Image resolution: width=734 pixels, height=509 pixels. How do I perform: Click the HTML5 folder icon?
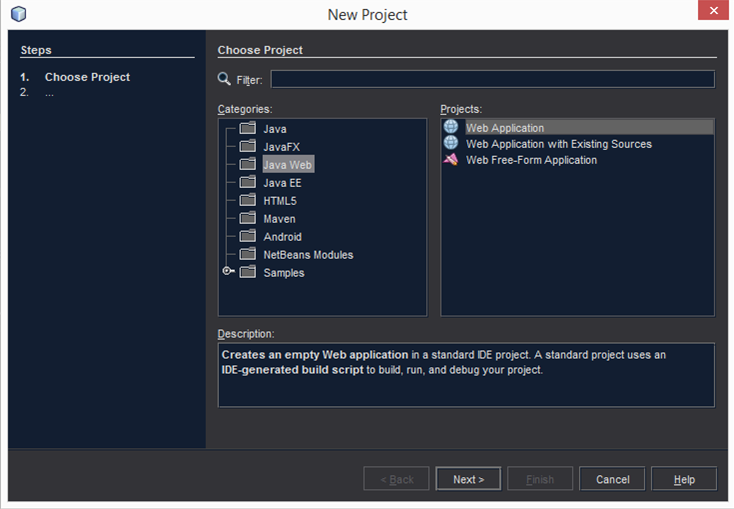click(x=247, y=201)
